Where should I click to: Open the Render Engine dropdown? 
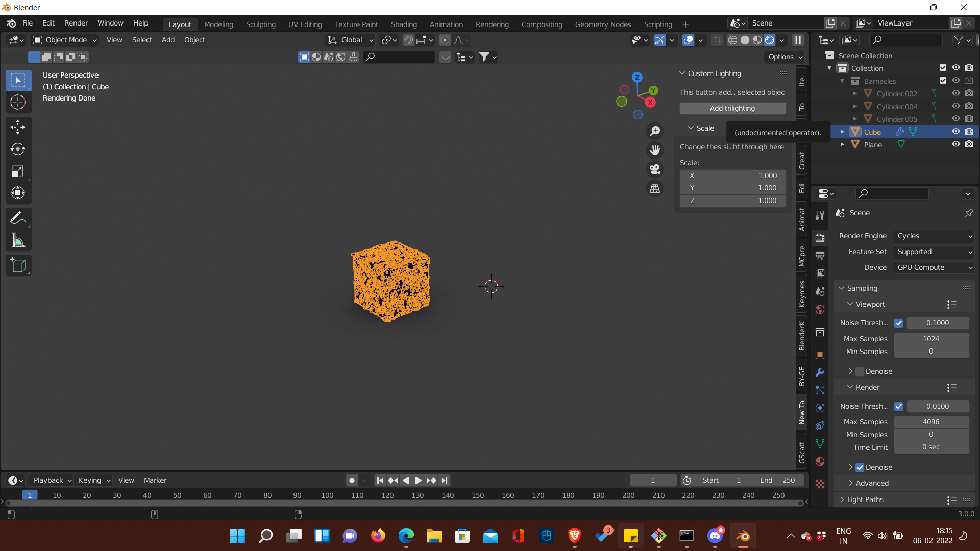[x=934, y=236]
